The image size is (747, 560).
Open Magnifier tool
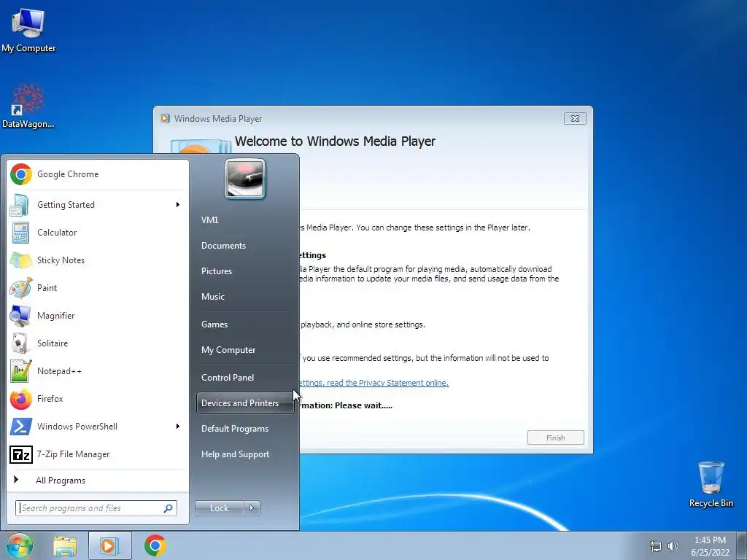98,316
